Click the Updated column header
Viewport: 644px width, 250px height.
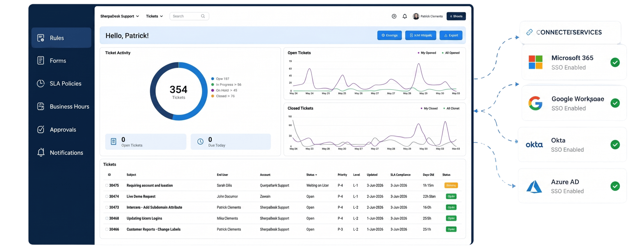click(372, 175)
